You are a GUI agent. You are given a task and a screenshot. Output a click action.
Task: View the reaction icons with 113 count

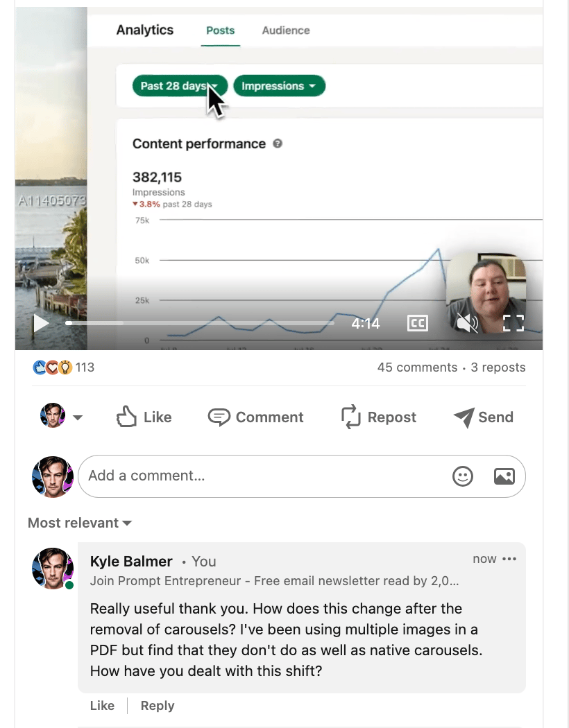tap(64, 367)
